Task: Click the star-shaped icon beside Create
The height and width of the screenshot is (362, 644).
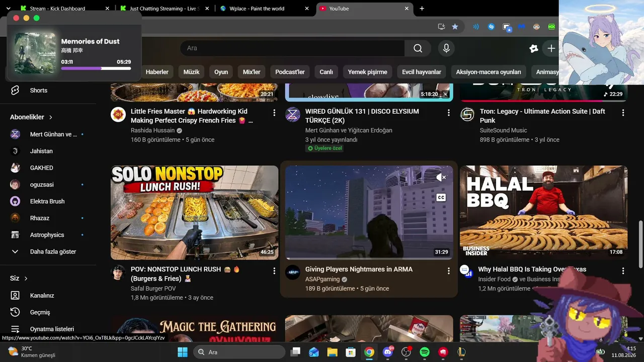Action: tap(534, 48)
